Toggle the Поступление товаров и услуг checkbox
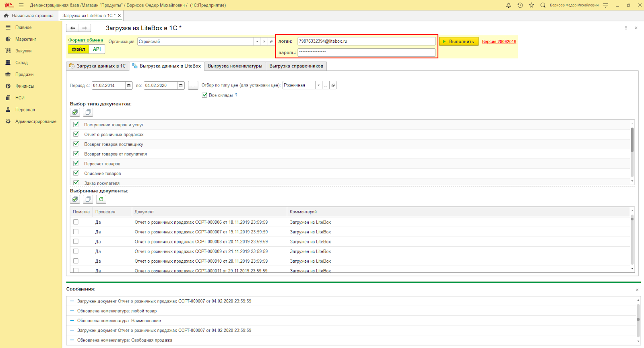 pyautogui.click(x=76, y=124)
